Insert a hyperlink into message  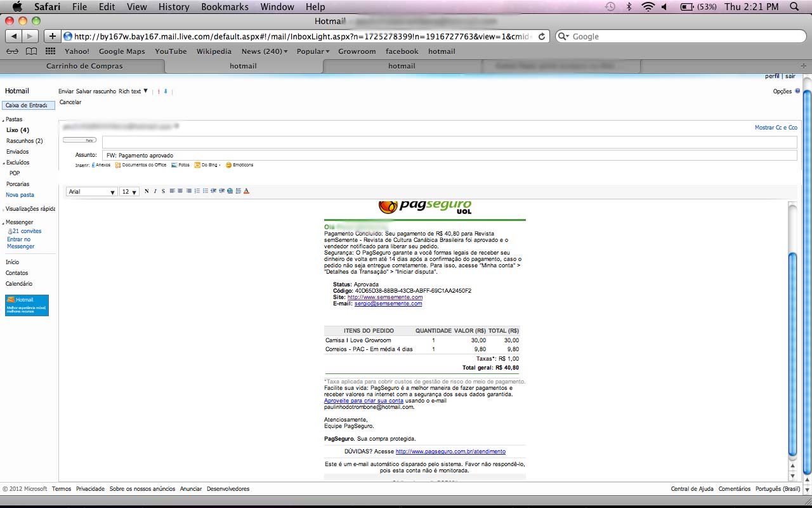point(230,191)
